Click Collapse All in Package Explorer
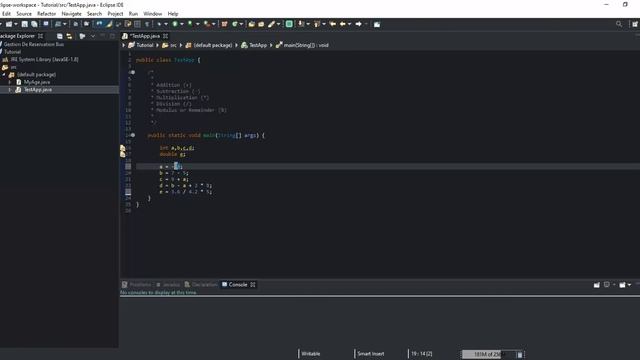The width and height of the screenshot is (640, 360). pos(60,36)
